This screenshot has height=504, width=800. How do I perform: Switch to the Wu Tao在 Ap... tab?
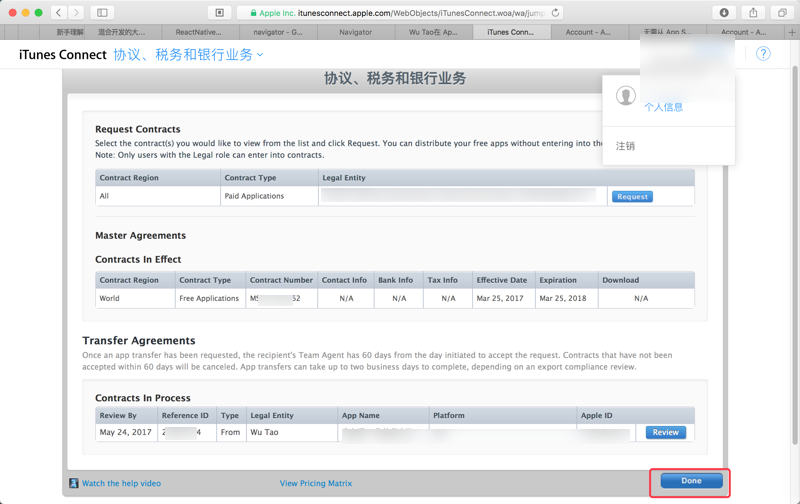pos(434,32)
